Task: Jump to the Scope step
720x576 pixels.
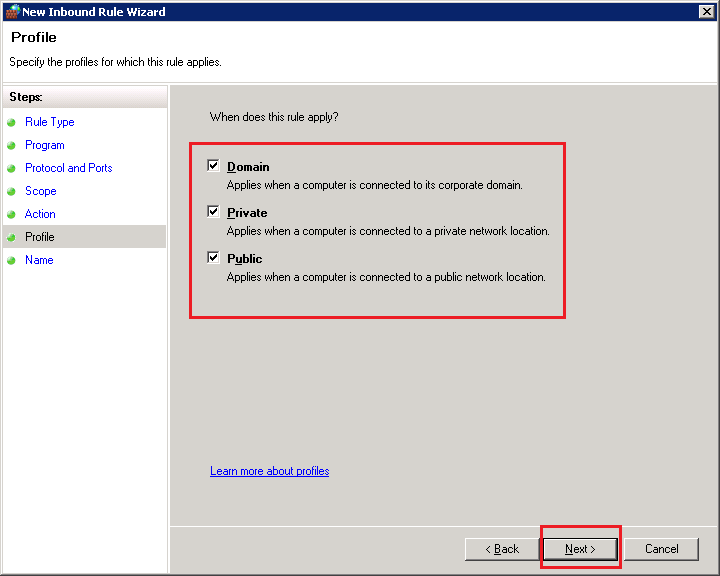Action: (40, 191)
